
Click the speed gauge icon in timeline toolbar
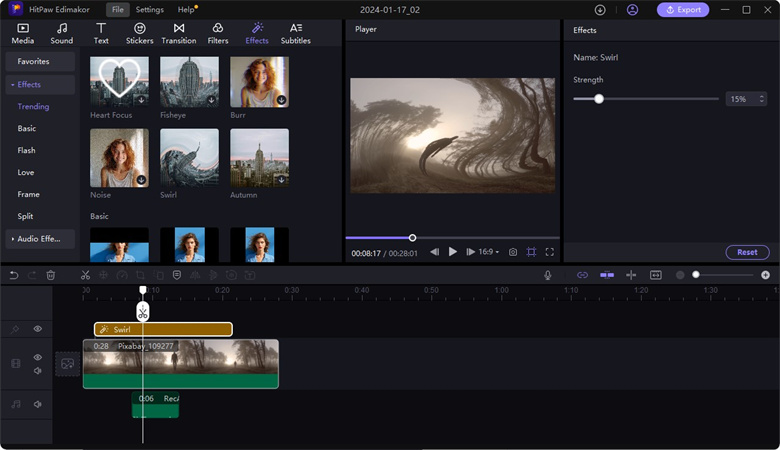click(122, 275)
